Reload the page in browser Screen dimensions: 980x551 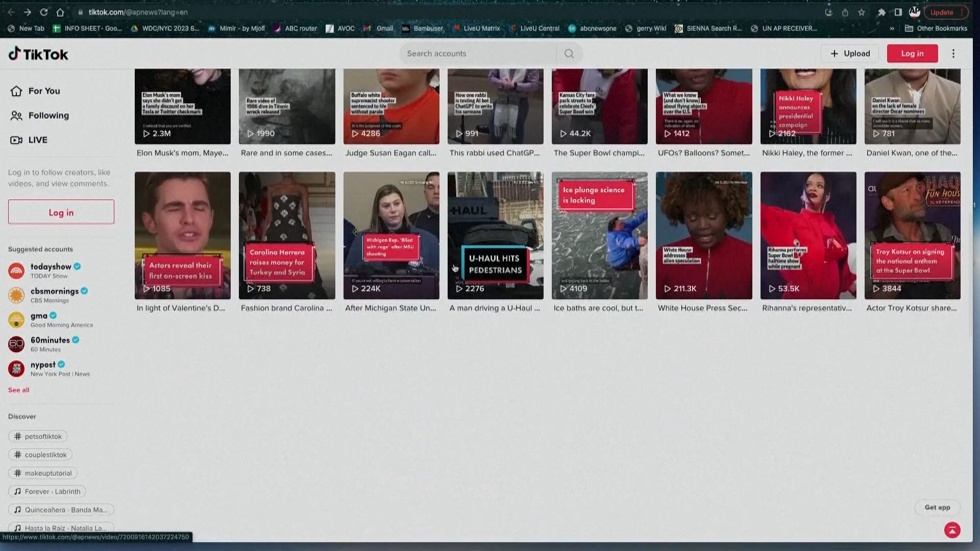click(44, 12)
